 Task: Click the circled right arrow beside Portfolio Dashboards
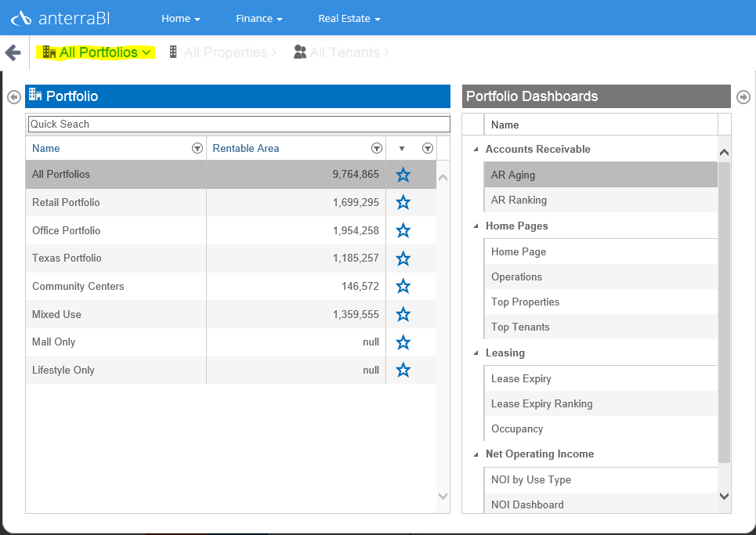tap(743, 97)
